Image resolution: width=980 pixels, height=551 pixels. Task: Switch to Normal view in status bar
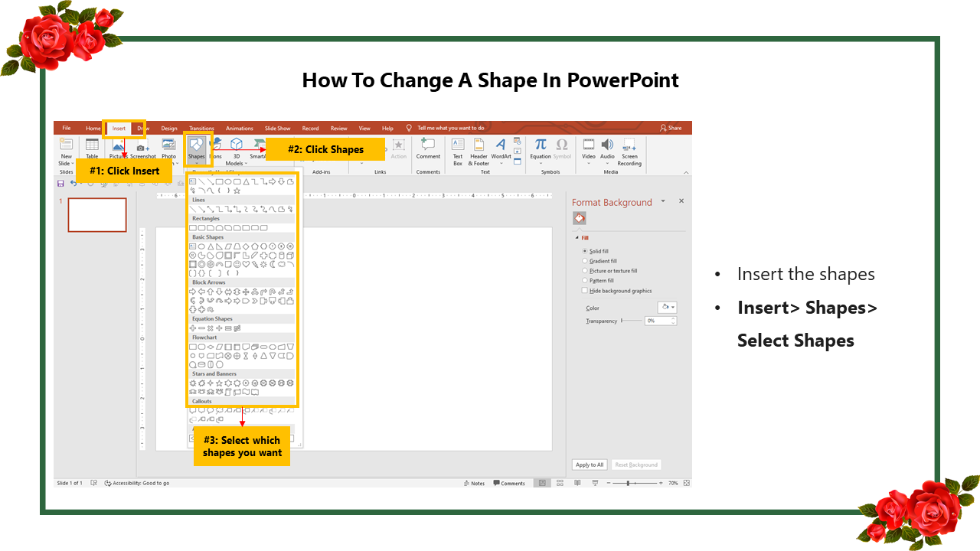tap(542, 483)
